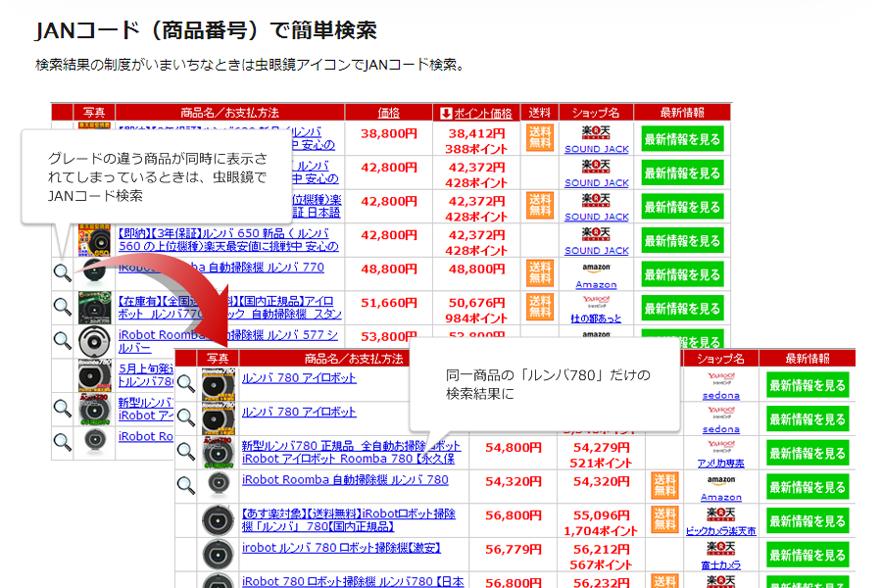Screen dimensions: 882x588
Task: Click magnifier icon in 51,660円 row
Action: (x=63, y=307)
